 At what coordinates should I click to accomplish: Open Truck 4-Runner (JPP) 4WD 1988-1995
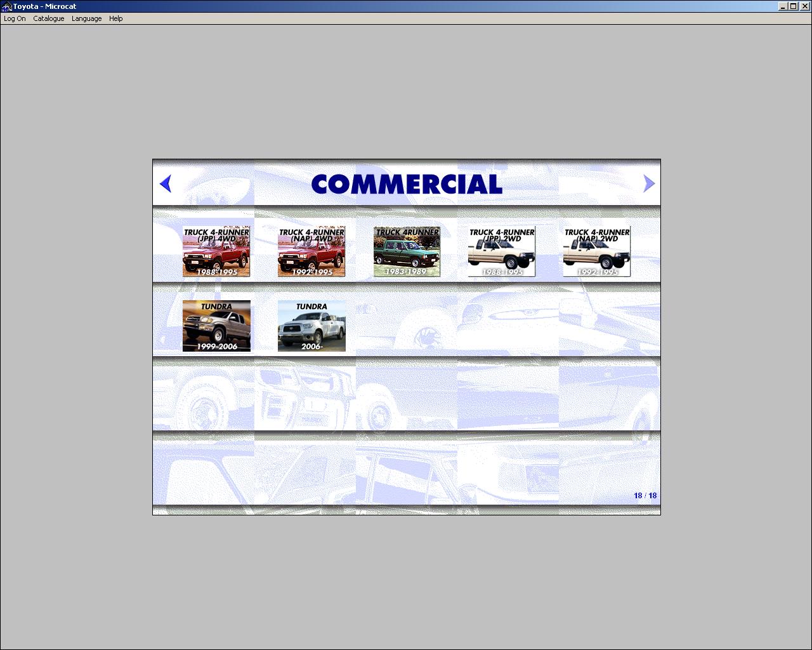tap(216, 251)
